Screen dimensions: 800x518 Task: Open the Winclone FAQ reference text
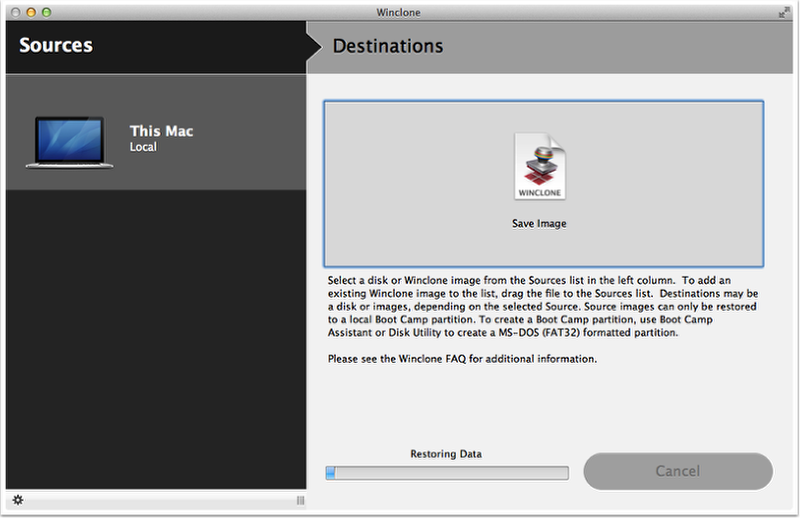(462, 358)
